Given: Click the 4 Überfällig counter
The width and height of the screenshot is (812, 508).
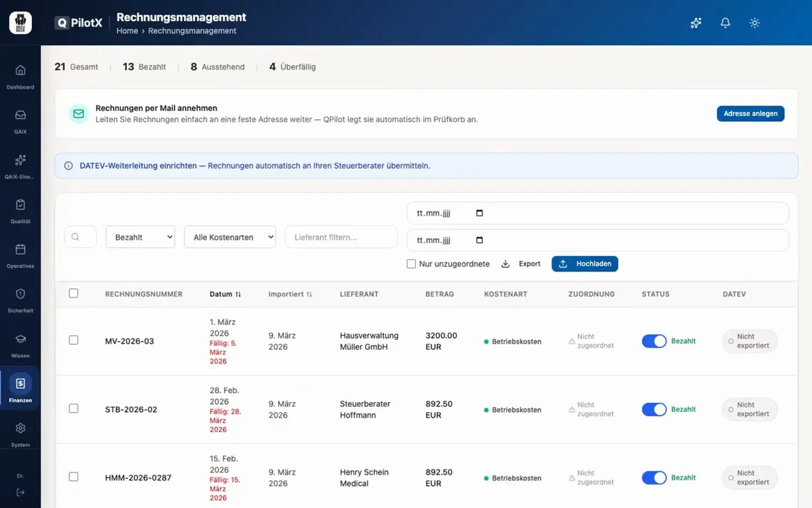Looking at the screenshot, I should (x=292, y=67).
